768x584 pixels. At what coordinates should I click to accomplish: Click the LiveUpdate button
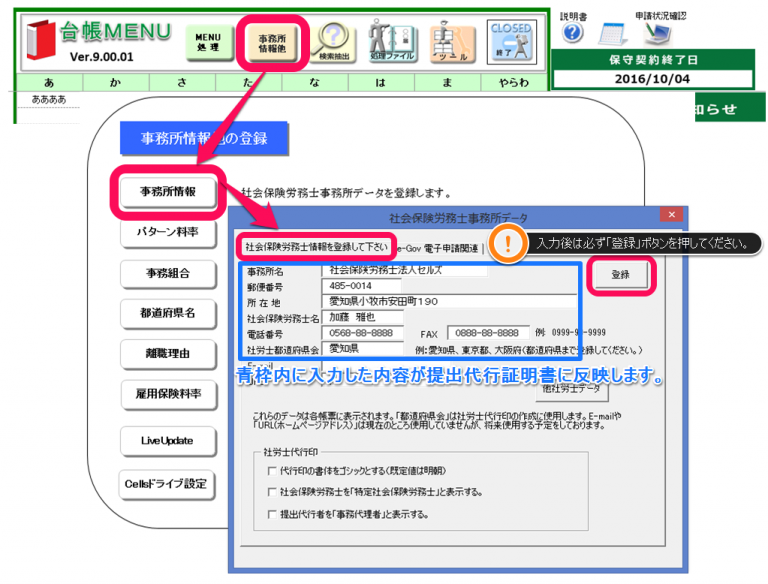point(168,441)
